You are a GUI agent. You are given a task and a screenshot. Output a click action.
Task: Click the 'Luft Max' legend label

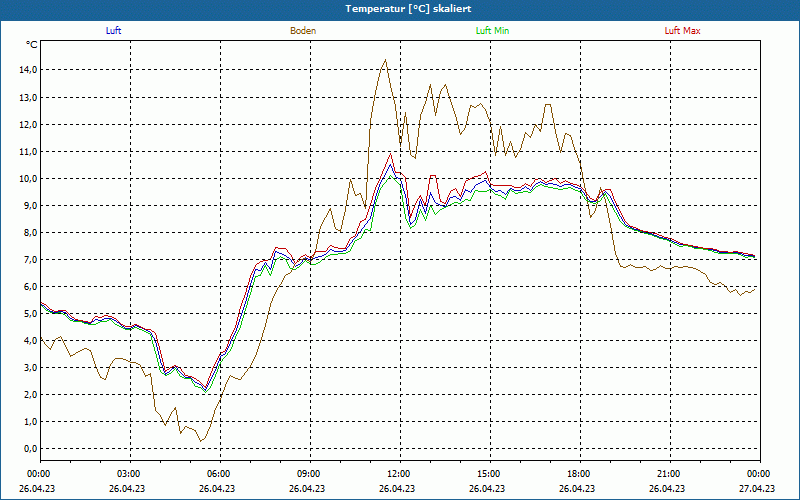pos(682,31)
